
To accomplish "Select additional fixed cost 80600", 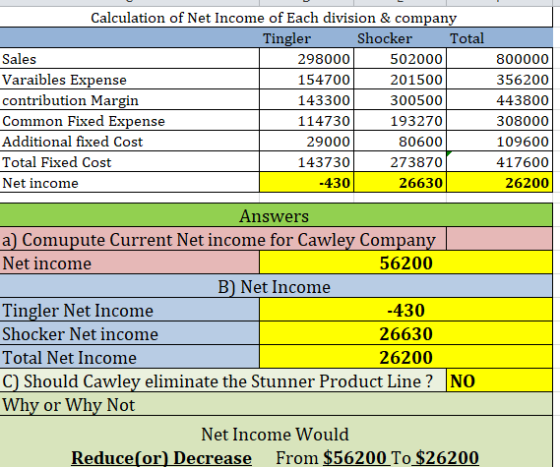I will click(x=400, y=141).
